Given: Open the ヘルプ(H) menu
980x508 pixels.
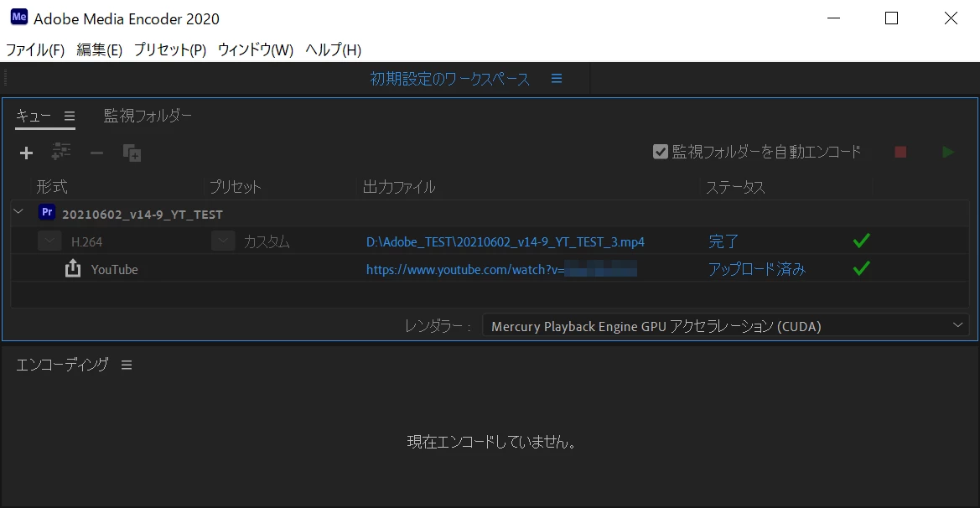Looking at the screenshot, I should tap(333, 50).
